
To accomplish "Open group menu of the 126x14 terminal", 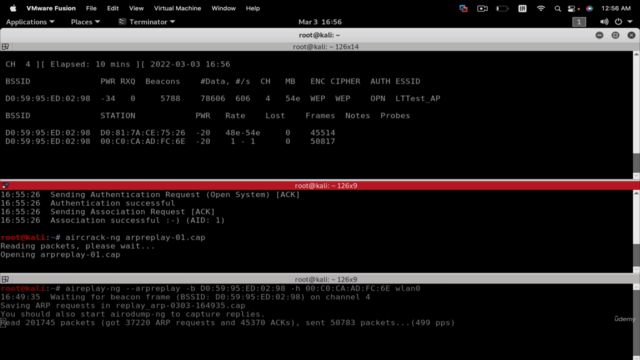I will pyautogui.click(x=5, y=47).
